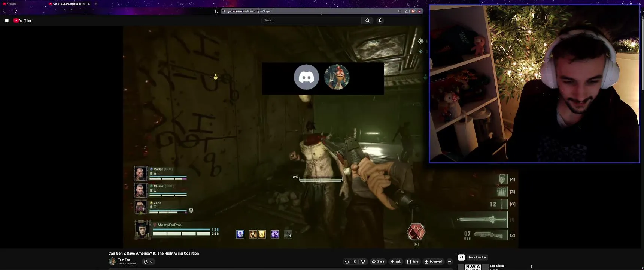The height and width of the screenshot is (270, 644).
Task: Expand the notification options chevron
Action: 151,261
